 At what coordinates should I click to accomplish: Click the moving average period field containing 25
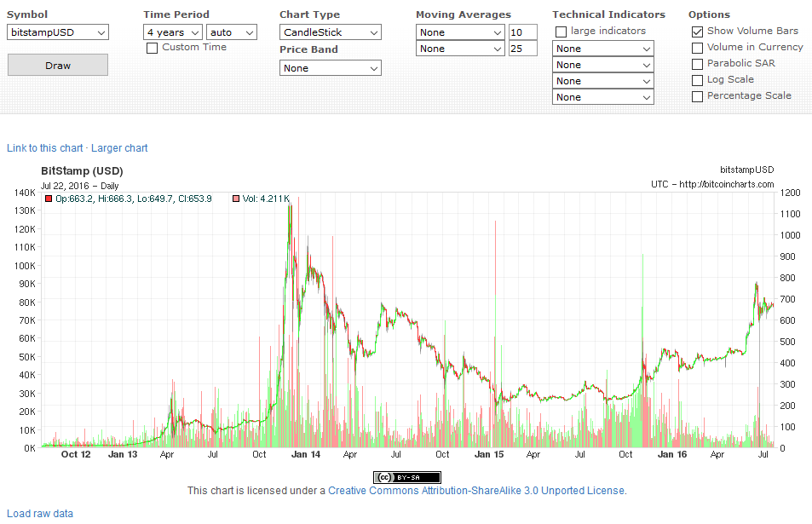coord(522,49)
